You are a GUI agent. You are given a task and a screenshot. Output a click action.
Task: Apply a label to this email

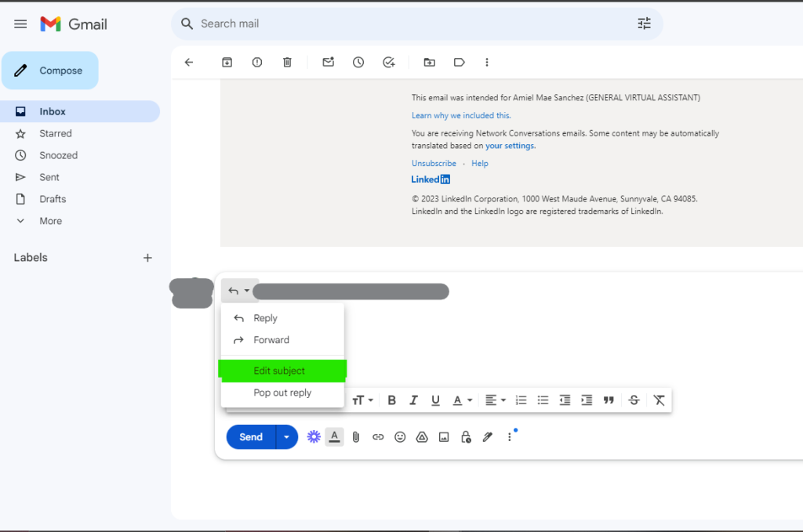pos(460,63)
